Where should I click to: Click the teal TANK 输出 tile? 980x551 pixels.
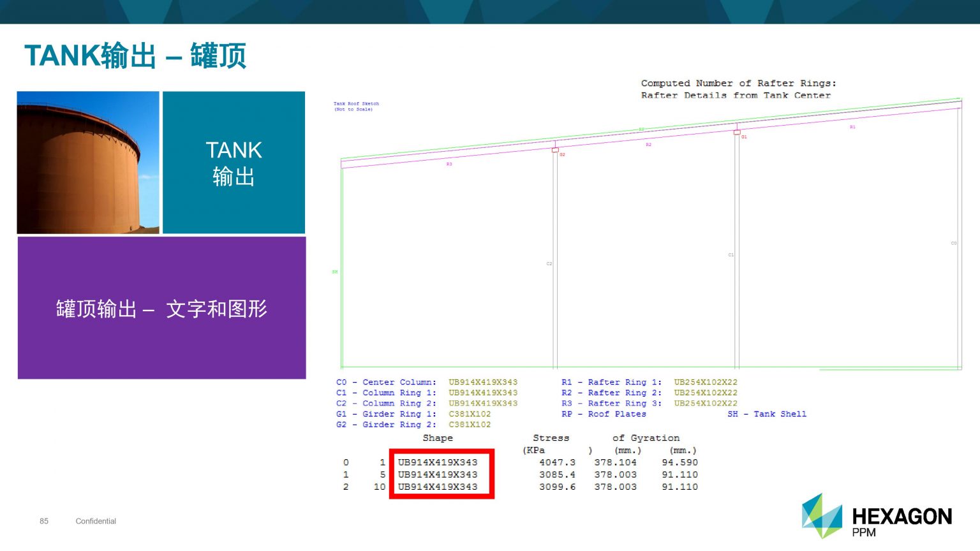[x=234, y=163]
